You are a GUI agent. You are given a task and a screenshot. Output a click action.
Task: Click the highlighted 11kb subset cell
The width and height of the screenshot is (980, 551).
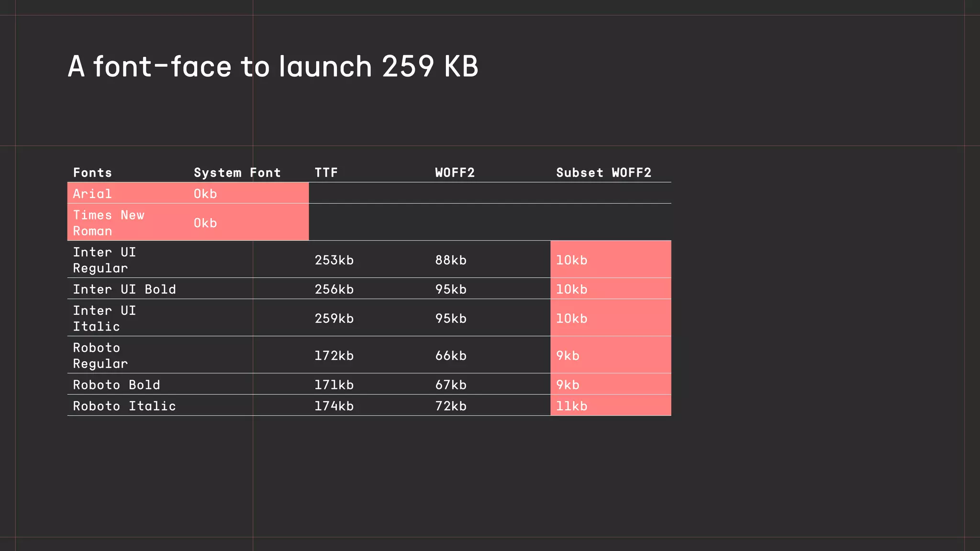611,406
